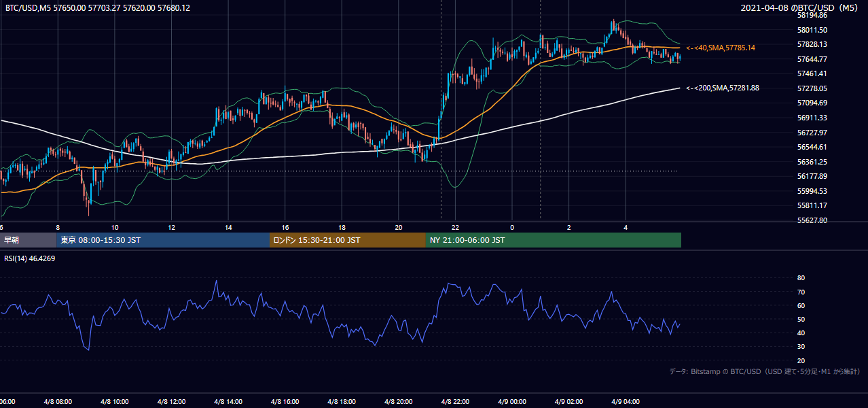Click bottom time label 4/9 00:00
This screenshot has height=408, width=868.
(512, 402)
